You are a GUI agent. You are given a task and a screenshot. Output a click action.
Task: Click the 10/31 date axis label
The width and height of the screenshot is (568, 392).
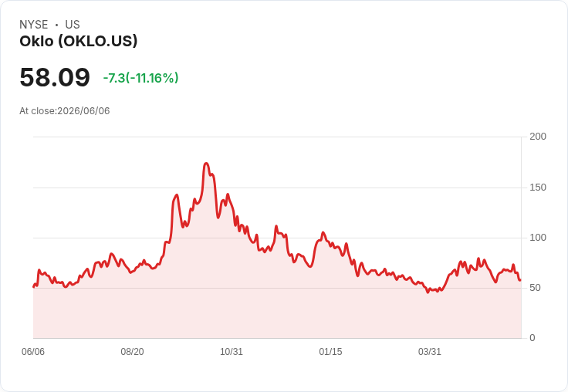click(x=232, y=352)
